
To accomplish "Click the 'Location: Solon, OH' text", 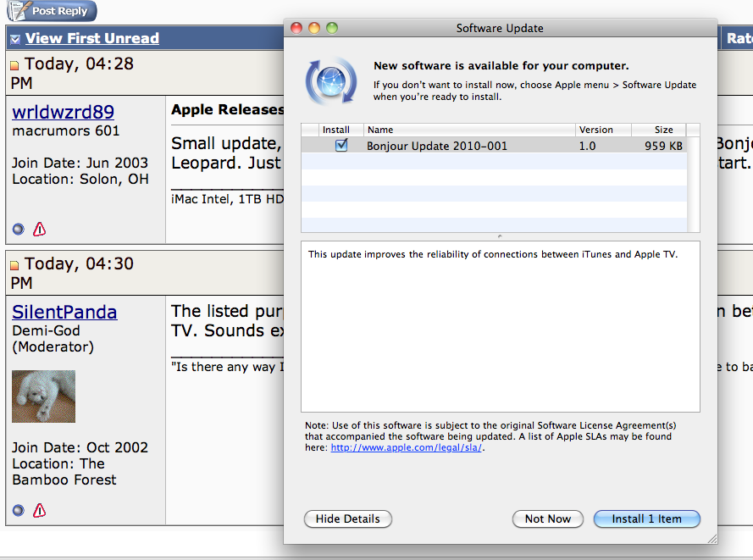I will pos(80,179).
